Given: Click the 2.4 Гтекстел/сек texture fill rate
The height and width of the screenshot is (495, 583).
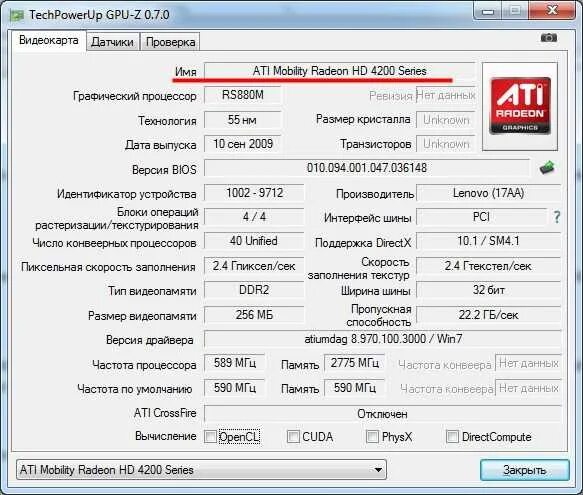Looking at the screenshot, I should [x=489, y=266].
